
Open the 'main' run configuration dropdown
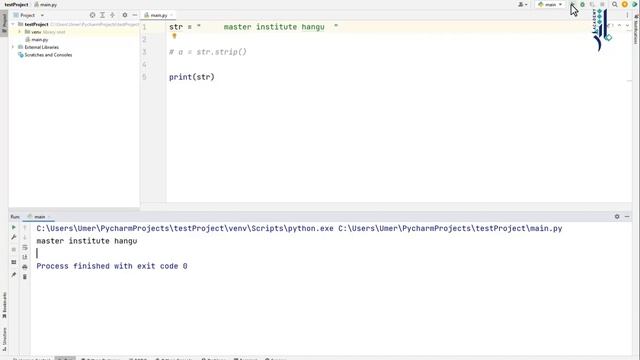[550, 4]
